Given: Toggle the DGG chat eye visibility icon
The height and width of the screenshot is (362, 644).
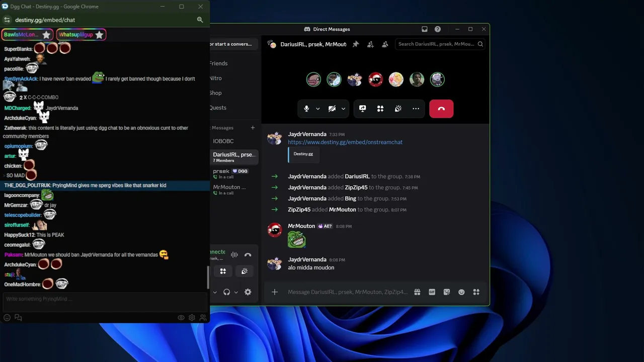Looking at the screenshot, I should coord(181,318).
